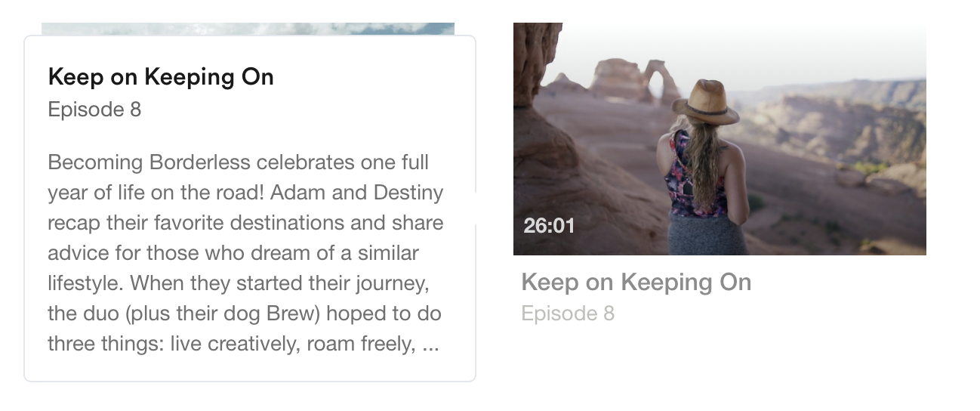The height and width of the screenshot is (411, 980).
Task: Click the partial sky thumbnail above the card
Action: point(248,29)
